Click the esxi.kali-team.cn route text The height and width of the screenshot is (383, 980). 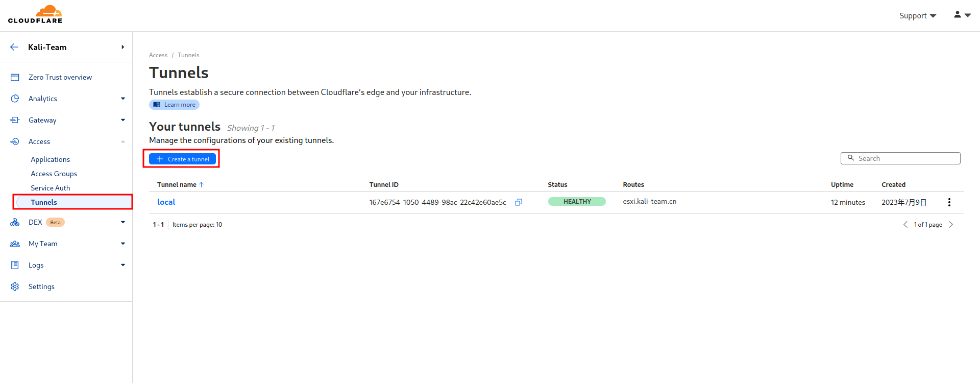[649, 202]
